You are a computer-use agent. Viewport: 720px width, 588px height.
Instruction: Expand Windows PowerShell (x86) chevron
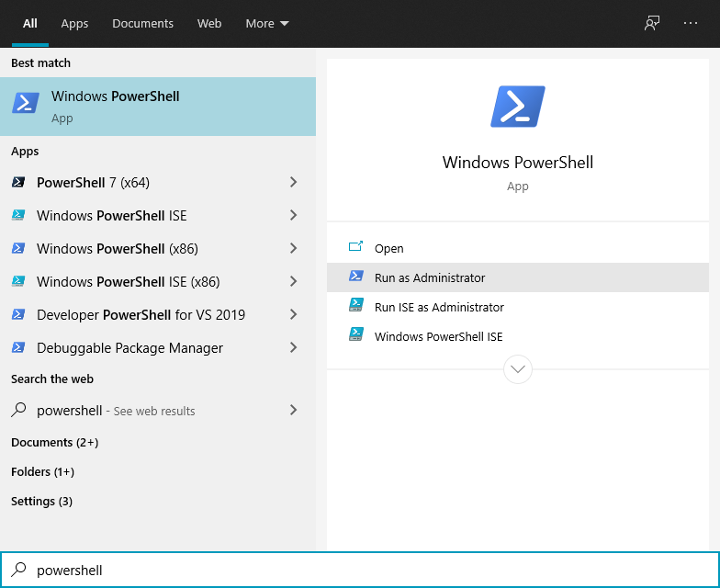293,249
